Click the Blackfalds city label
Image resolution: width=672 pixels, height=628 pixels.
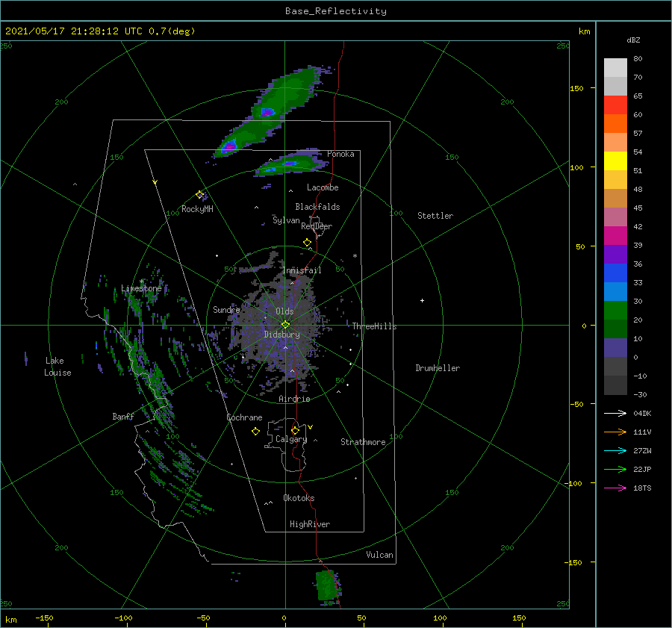pos(317,207)
